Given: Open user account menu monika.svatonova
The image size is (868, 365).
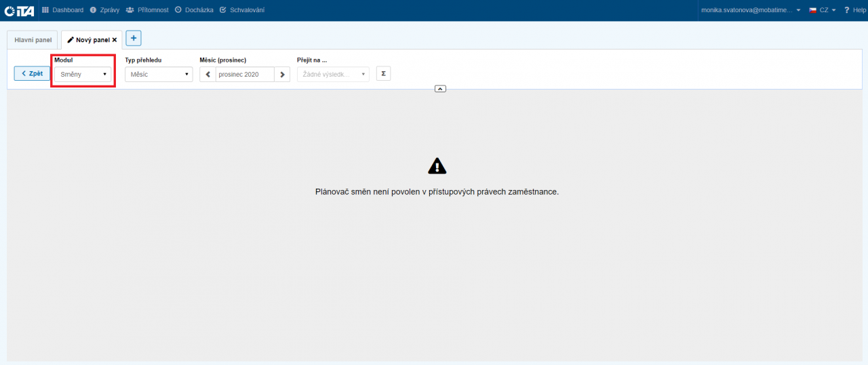Looking at the screenshot, I should coord(751,10).
